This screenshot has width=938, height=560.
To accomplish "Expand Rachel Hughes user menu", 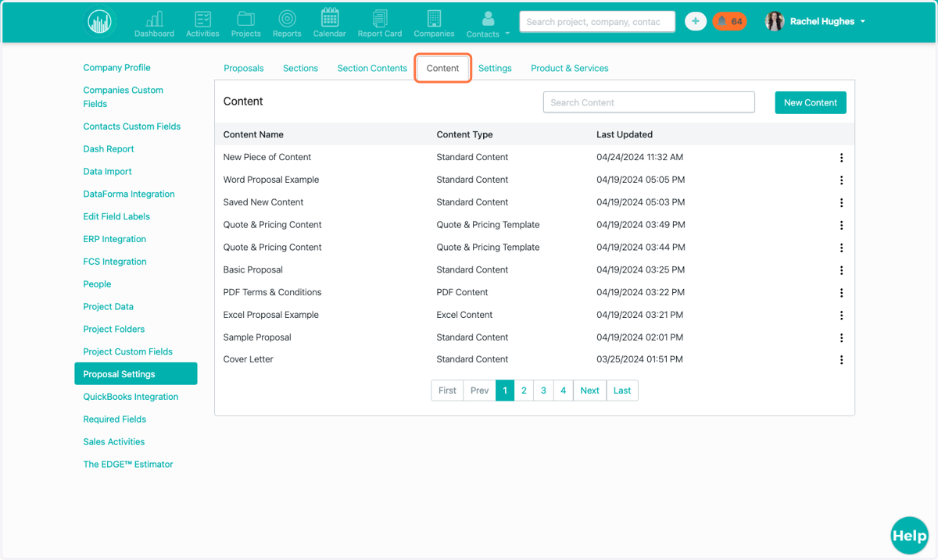I will (x=863, y=22).
